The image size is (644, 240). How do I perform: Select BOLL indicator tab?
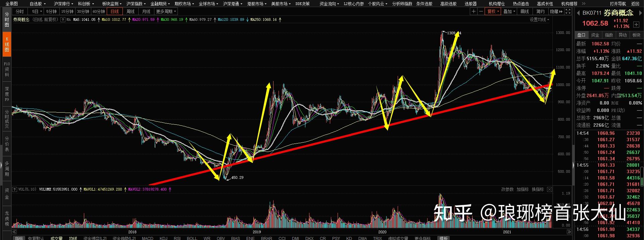pos(192,238)
